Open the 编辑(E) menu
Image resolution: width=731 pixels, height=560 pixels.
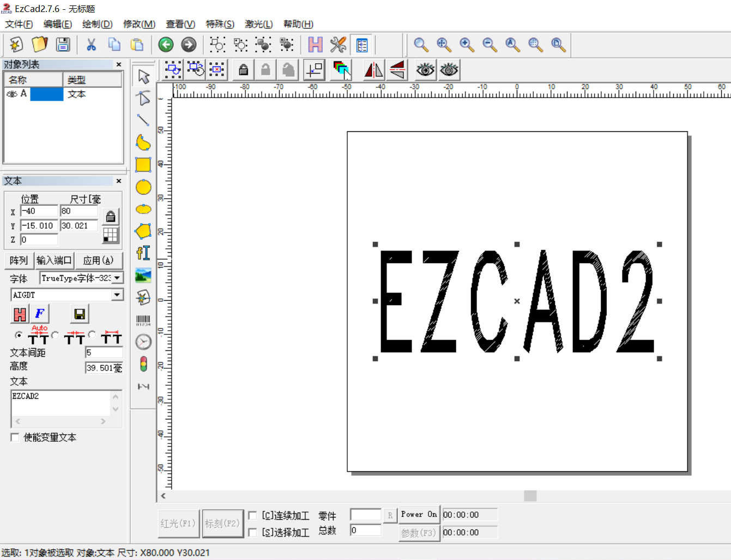(58, 24)
